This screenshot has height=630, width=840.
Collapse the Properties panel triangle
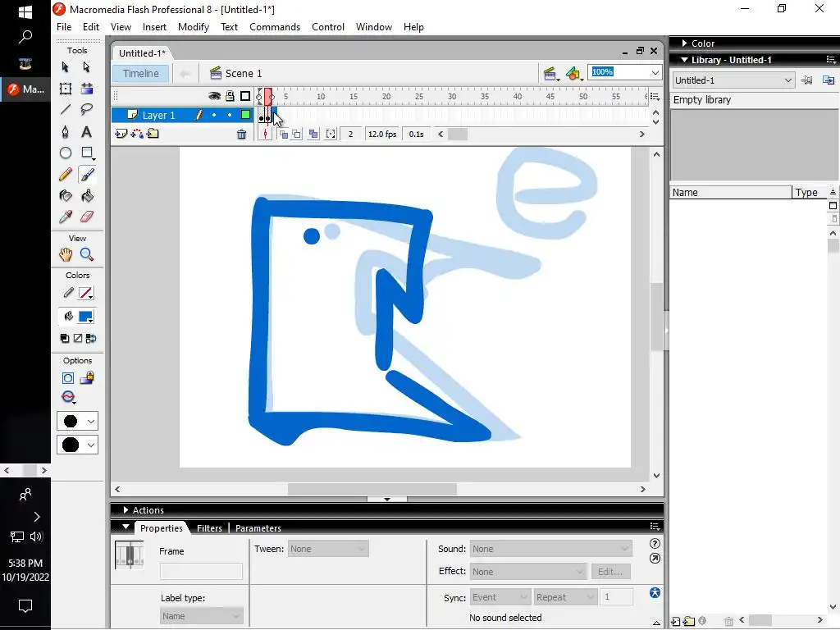pyautogui.click(x=126, y=527)
